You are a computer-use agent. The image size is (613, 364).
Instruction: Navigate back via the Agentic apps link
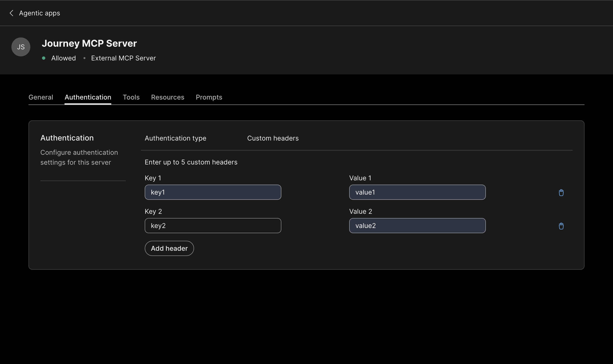click(40, 13)
